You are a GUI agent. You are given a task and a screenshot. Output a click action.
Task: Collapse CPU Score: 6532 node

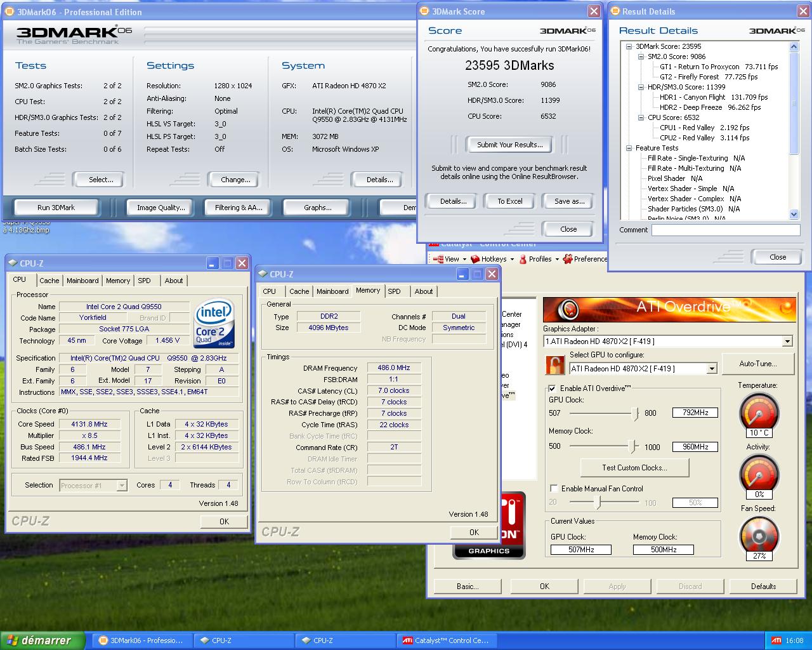[641, 117]
